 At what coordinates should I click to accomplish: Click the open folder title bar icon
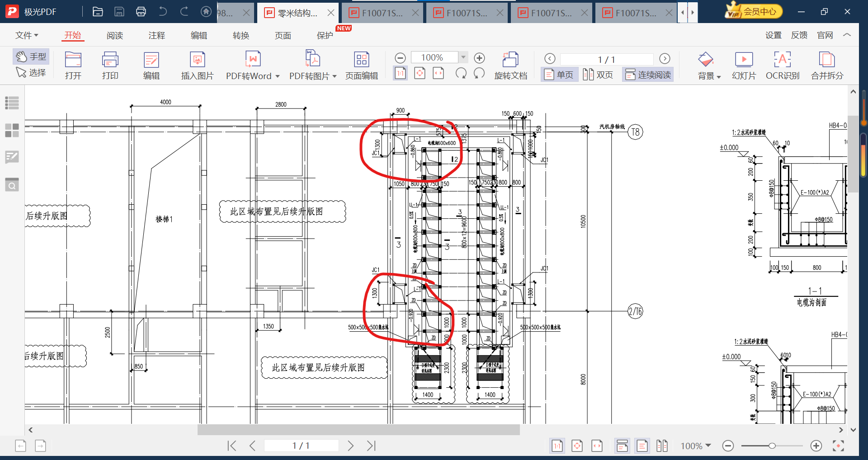click(x=98, y=12)
